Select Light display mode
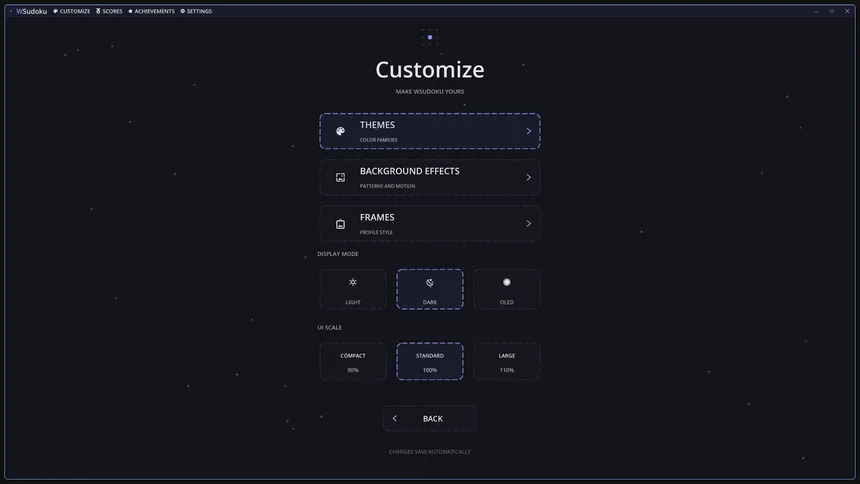 pyautogui.click(x=353, y=289)
